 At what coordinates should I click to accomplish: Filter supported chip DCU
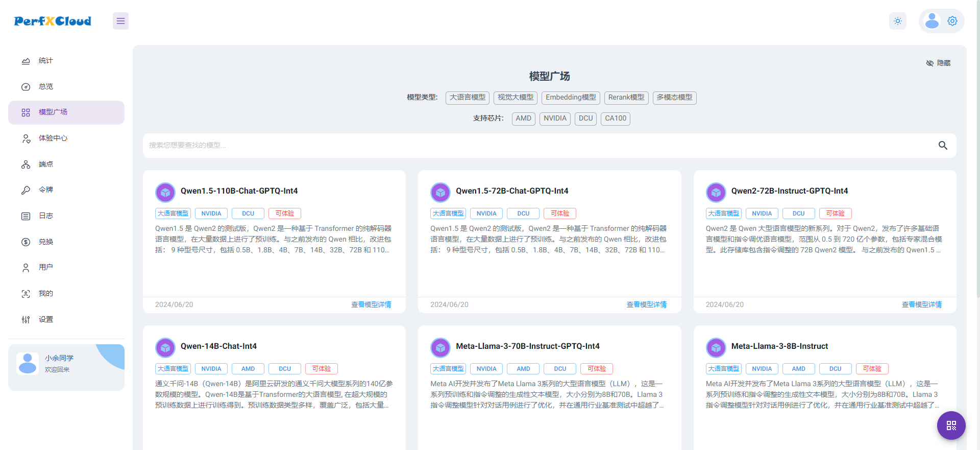[586, 119]
